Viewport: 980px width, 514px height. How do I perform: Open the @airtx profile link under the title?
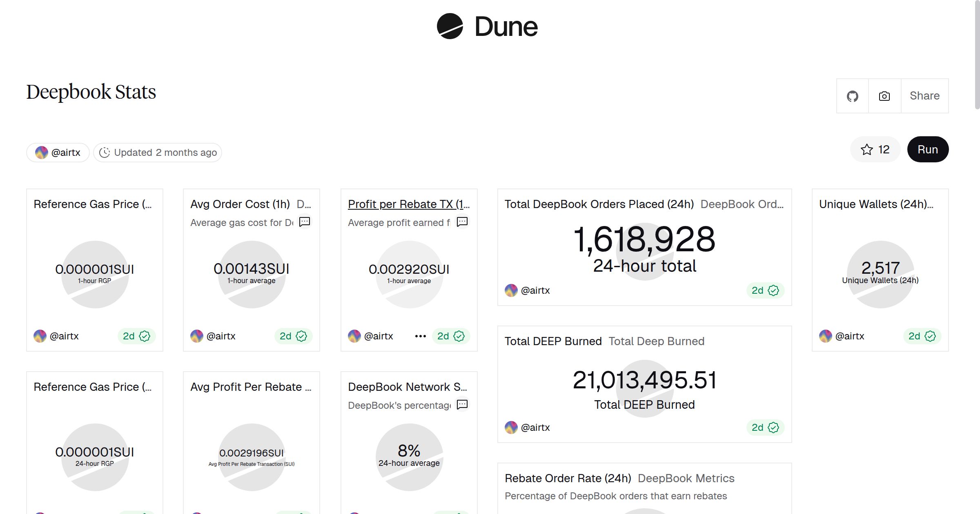click(58, 152)
